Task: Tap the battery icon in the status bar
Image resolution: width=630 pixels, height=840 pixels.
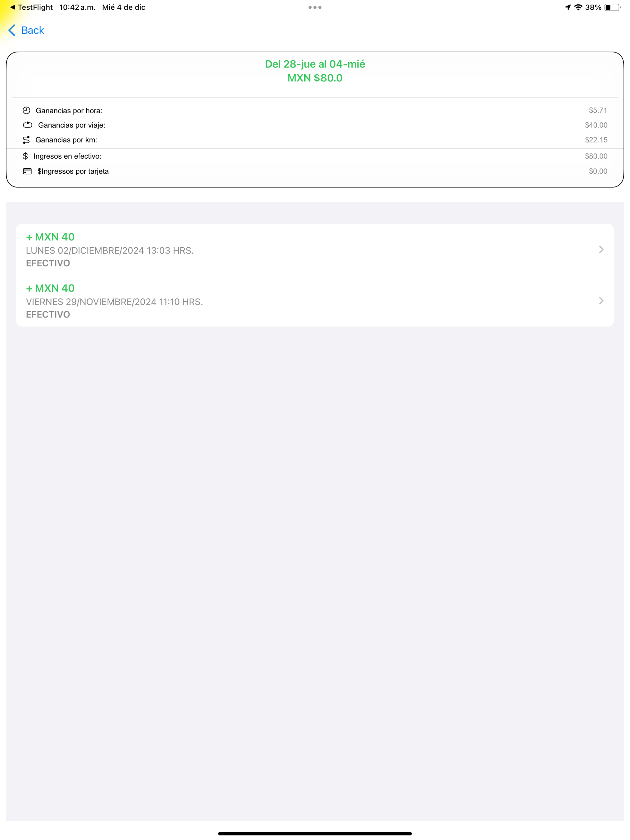Action: pos(613,7)
